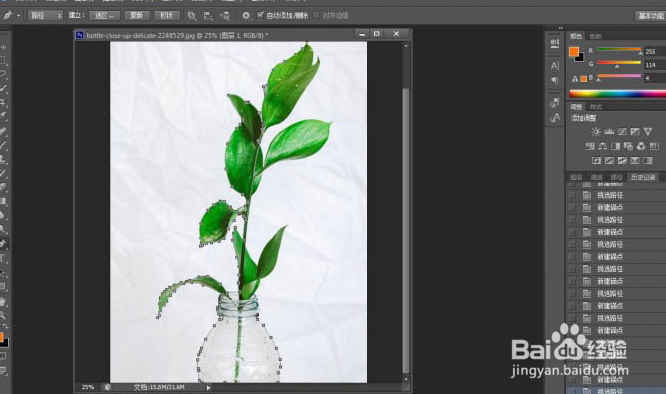Open the 路径 tool mode dropdown
Image resolution: width=666 pixels, height=394 pixels.
coord(45,16)
